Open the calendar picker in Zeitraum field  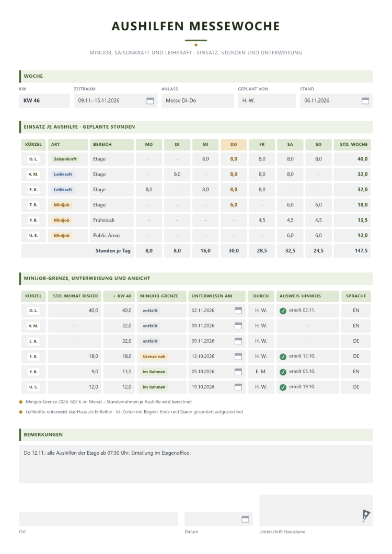(150, 101)
